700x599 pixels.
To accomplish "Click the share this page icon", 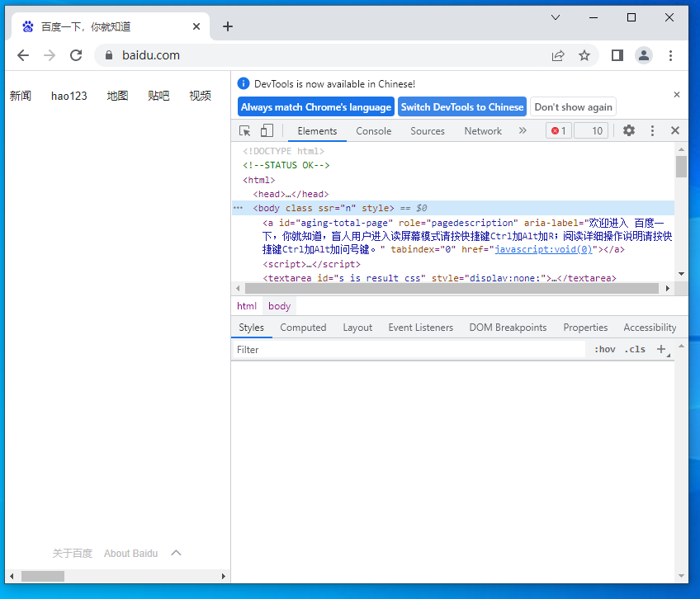I will 558,55.
